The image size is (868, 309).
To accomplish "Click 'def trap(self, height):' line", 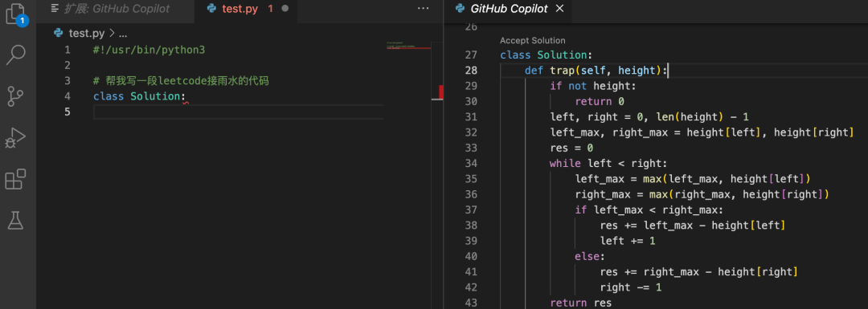I will pyautogui.click(x=596, y=70).
